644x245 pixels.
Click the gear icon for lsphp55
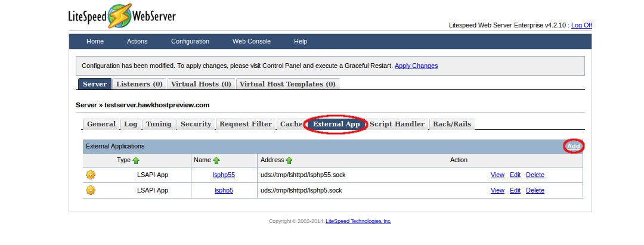point(91,175)
